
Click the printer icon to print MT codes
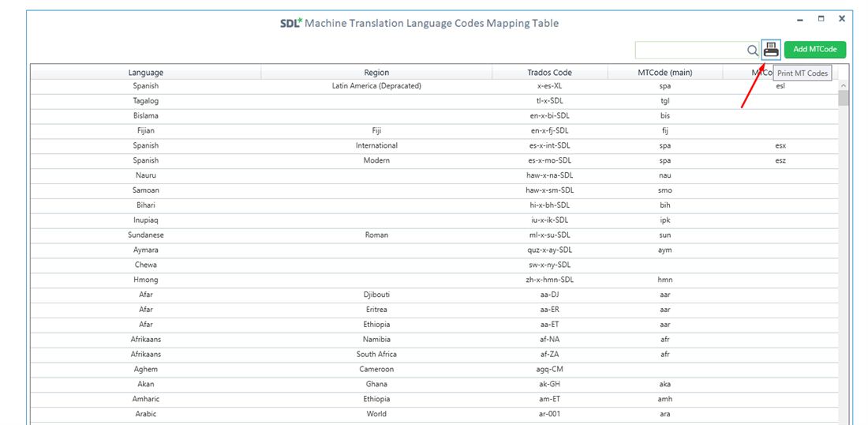click(x=771, y=50)
